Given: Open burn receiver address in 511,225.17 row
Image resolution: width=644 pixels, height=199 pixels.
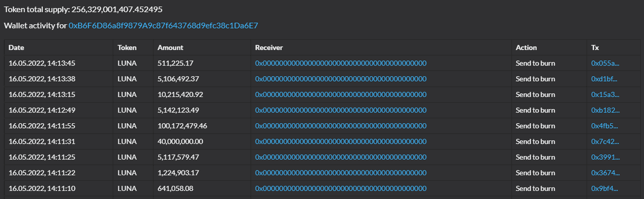Looking at the screenshot, I should click(341, 63).
